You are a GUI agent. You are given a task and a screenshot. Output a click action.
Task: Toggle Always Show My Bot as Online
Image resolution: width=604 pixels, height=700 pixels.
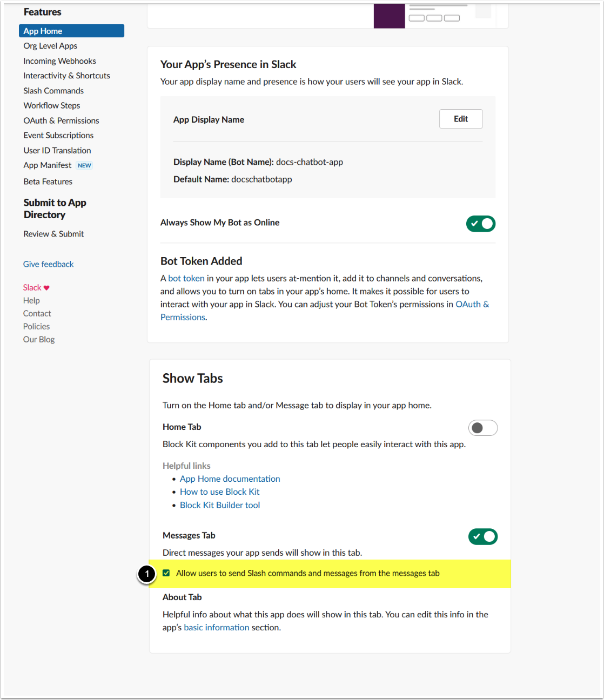click(x=481, y=223)
